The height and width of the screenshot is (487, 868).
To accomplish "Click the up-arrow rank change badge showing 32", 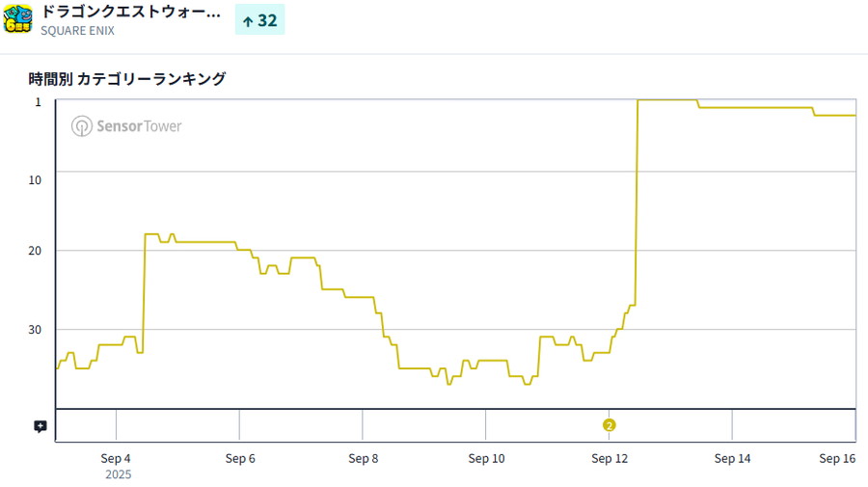I will tap(259, 20).
